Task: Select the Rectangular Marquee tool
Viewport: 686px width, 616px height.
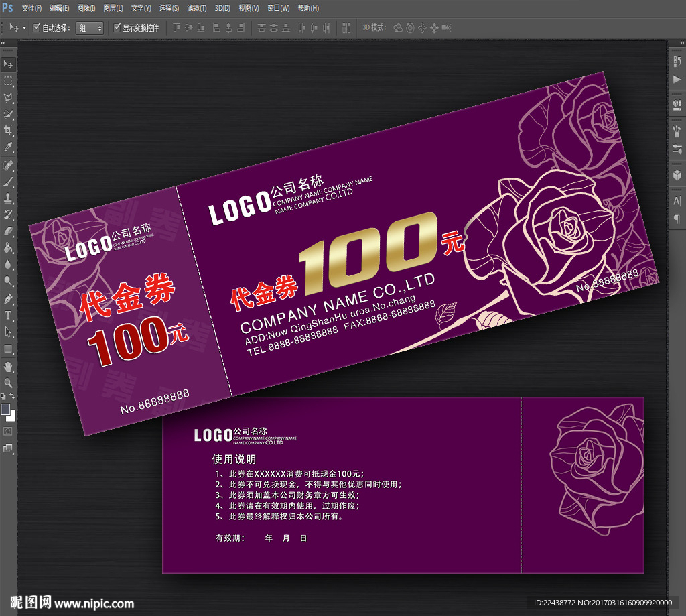Action: pyautogui.click(x=8, y=81)
